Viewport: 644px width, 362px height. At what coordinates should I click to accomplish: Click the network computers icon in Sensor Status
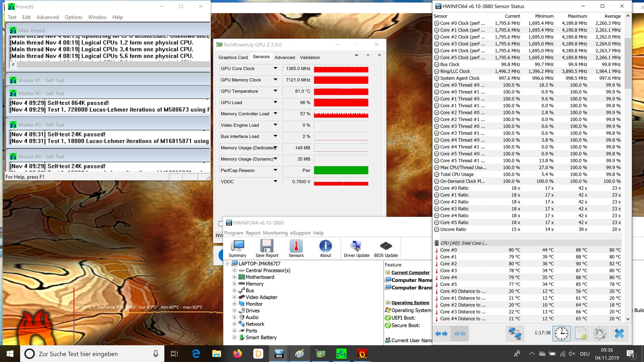click(x=515, y=334)
